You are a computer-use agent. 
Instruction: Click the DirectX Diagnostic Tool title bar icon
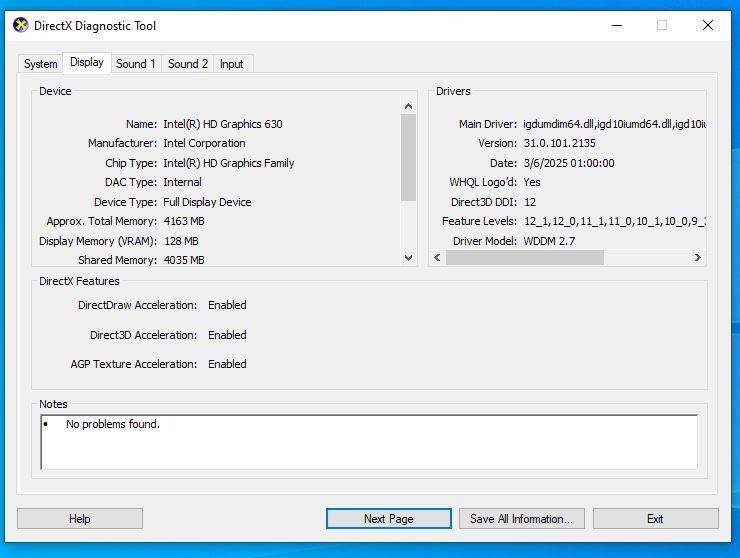(21, 25)
